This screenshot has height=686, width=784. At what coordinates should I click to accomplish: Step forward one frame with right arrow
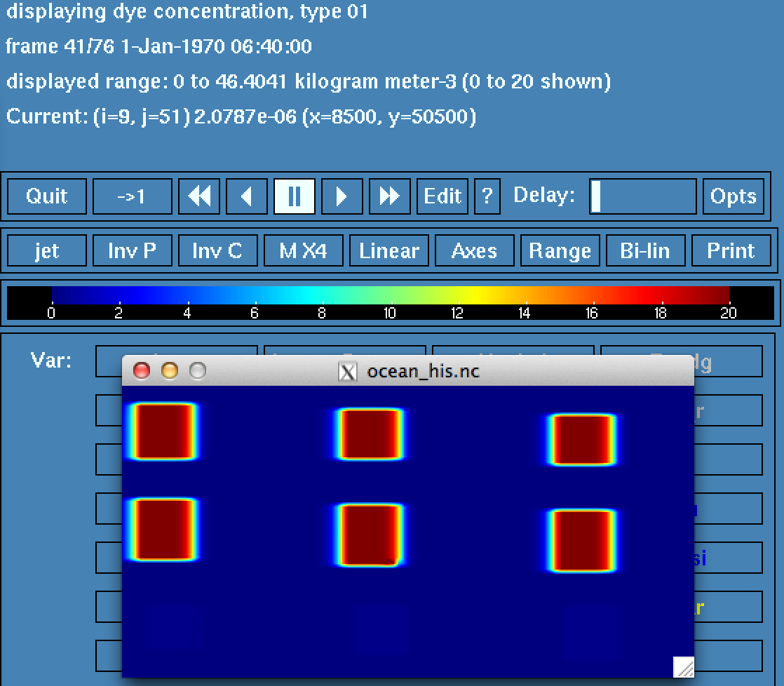342,196
